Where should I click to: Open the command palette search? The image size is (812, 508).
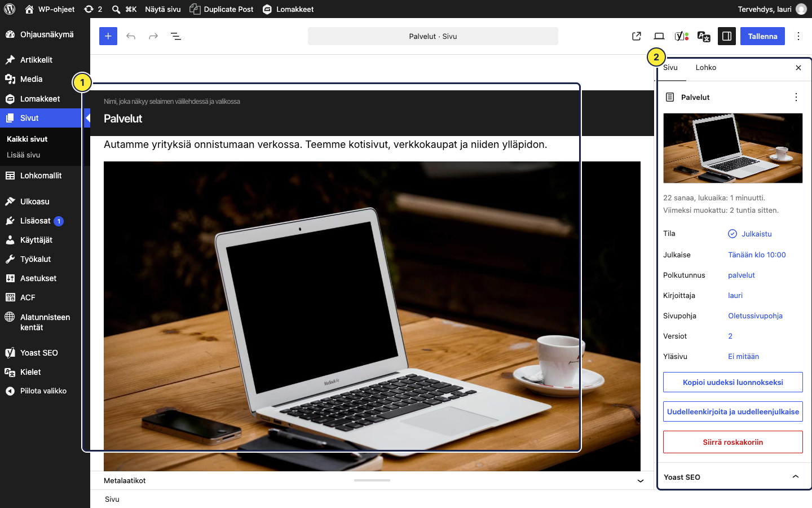pyautogui.click(x=124, y=9)
